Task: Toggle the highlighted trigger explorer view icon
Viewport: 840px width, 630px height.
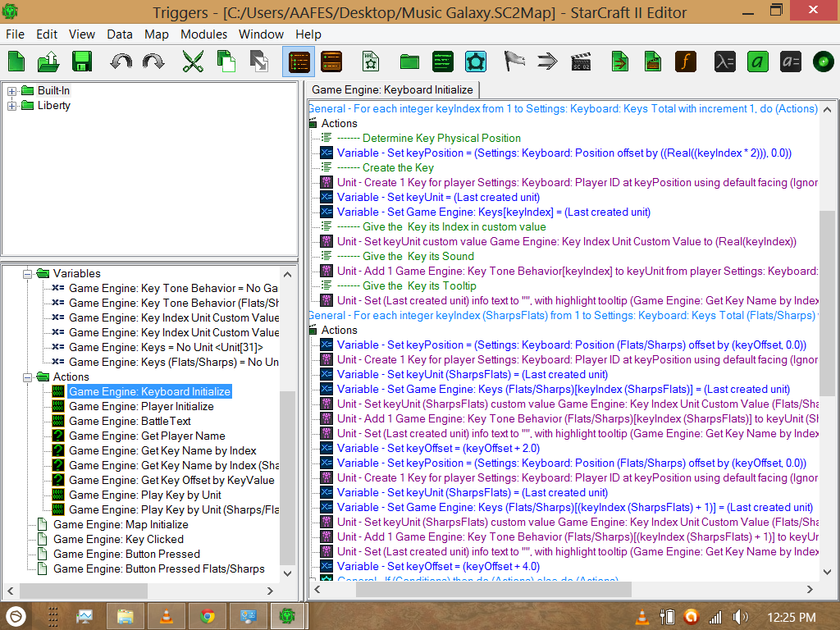Action: click(299, 62)
